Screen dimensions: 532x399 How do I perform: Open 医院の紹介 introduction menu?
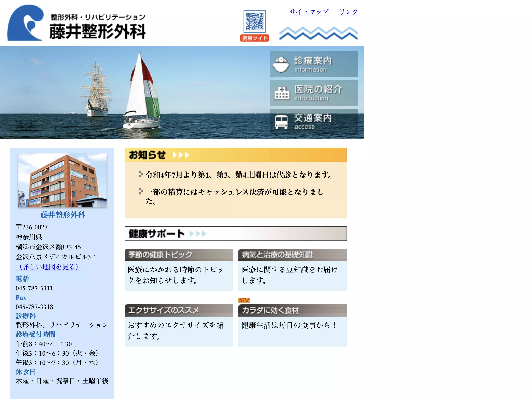click(x=314, y=93)
